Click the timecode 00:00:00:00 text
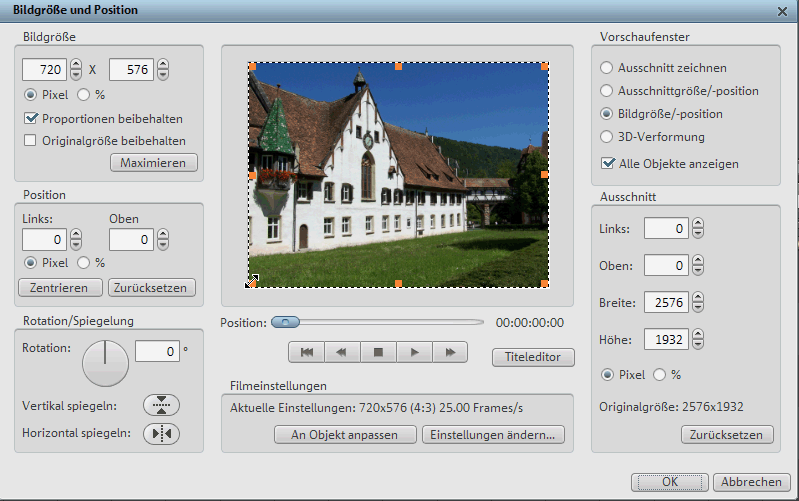The width and height of the screenshot is (799, 501). point(530,323)
